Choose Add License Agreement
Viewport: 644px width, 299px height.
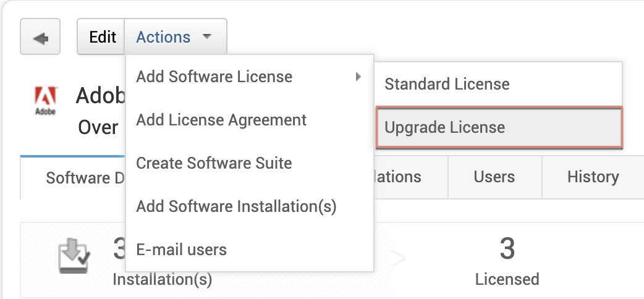[x=221, y=120]
